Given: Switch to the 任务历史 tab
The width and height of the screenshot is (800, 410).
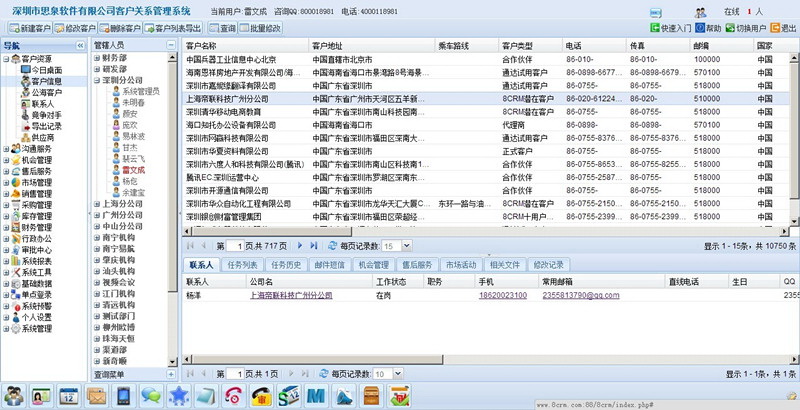Looking at the screenshot, I should tap(286, 265).
